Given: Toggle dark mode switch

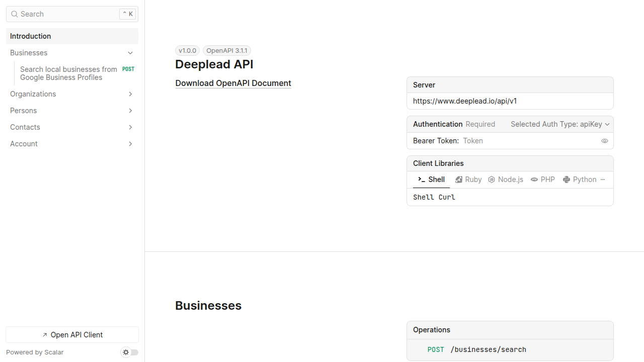Looking at the screenshot, I should [x=130, y=352].
